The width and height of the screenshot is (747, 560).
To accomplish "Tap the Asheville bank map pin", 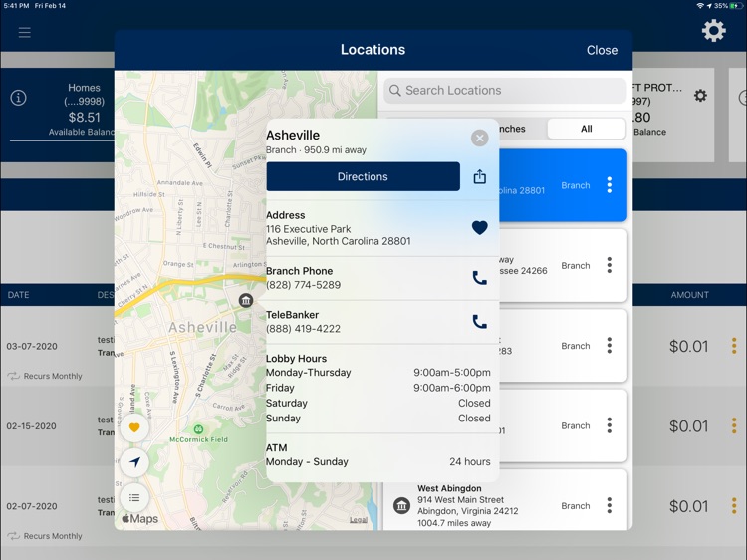I will click(245, 300).
